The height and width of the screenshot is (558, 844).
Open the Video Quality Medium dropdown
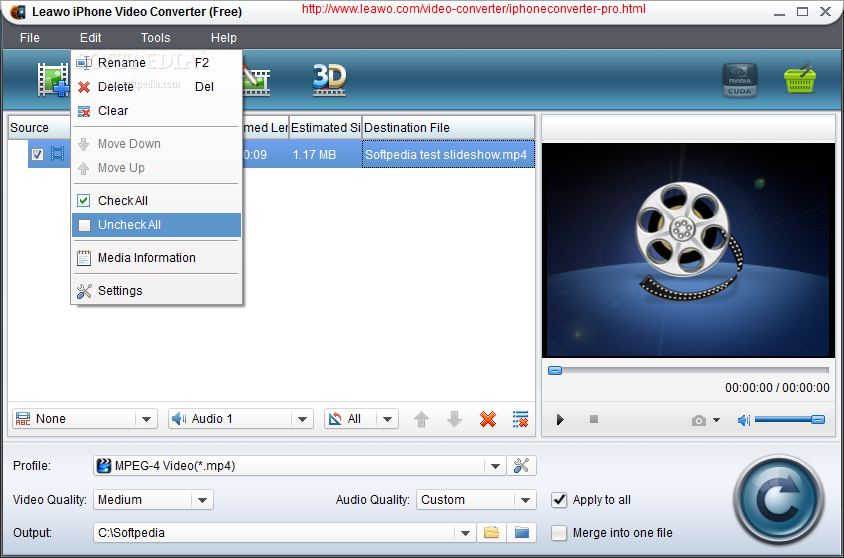click(x=202, y=500)
